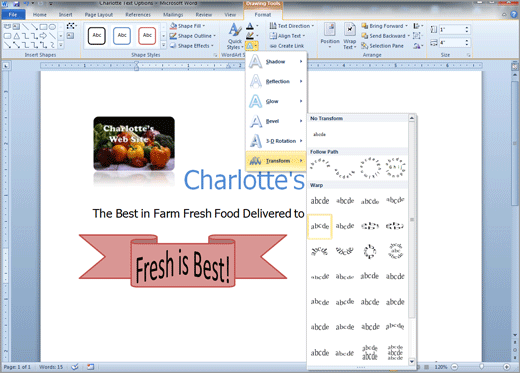
Task: Increase shape height with the up stepper
Action: (x=467, y=28)
